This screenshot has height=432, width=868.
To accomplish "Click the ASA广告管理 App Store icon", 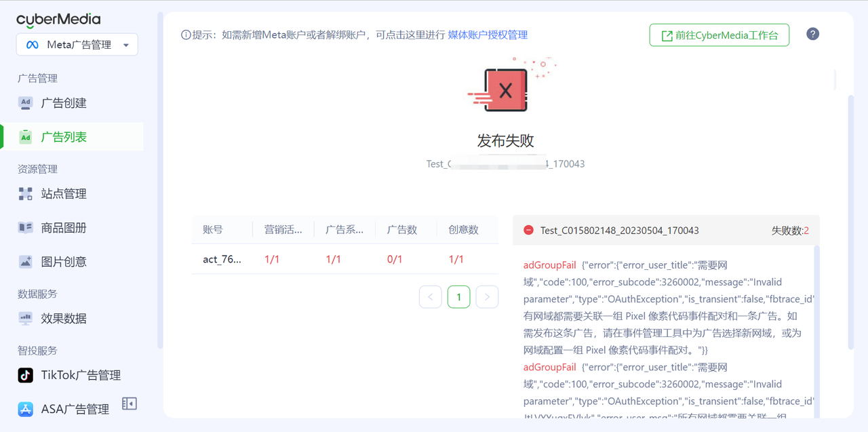I will 26,409.
